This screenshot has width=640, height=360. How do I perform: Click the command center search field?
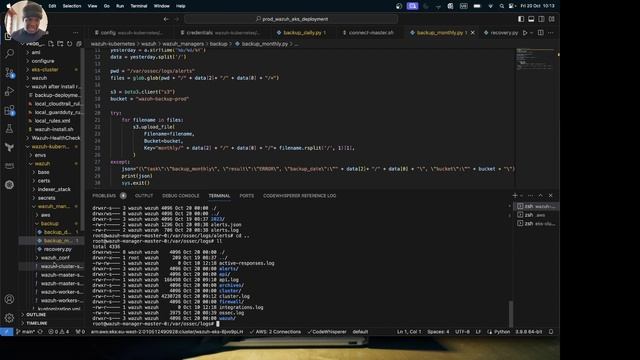click(x=291, y=19)
